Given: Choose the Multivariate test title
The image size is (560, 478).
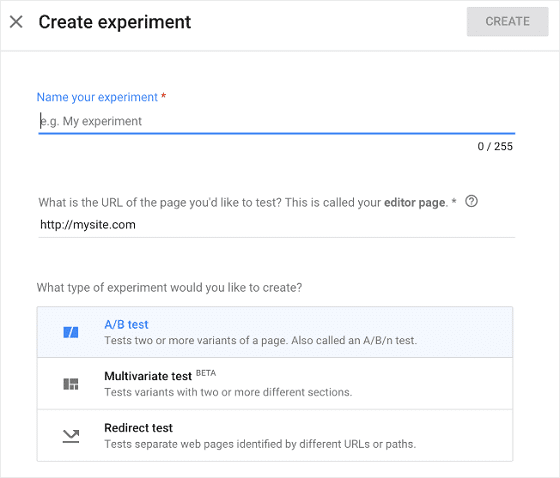Looking at the screenshot, I should (148, 376).
